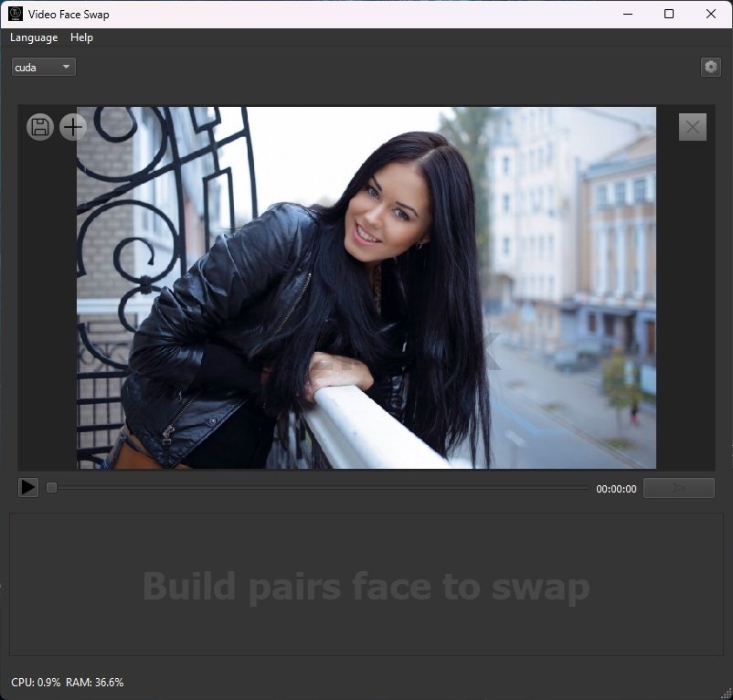Open the Language menu
This screenshot has width=733, height=700.
(34, 37)
